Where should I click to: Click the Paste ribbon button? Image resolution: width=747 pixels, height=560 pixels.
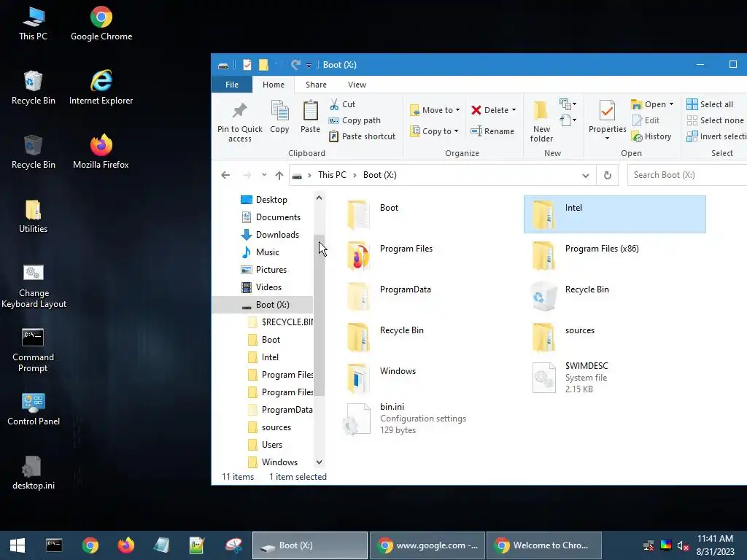[310, 117]
